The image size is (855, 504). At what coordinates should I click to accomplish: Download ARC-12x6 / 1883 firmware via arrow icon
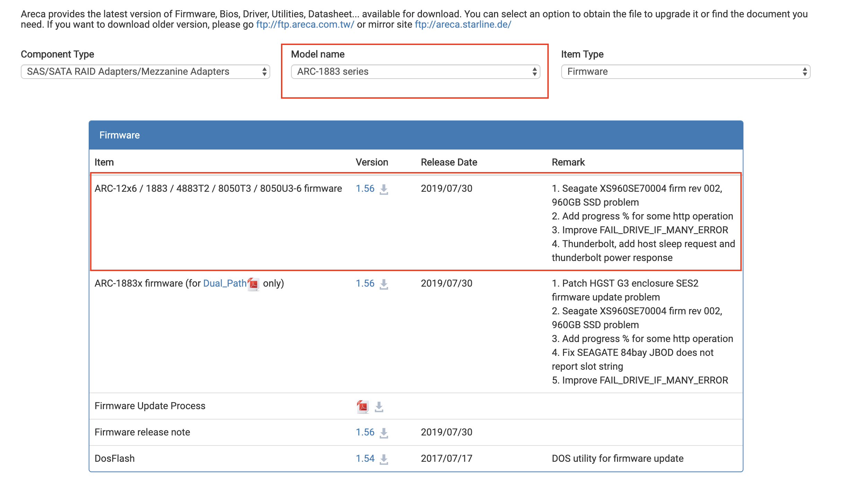coord(384,189)
